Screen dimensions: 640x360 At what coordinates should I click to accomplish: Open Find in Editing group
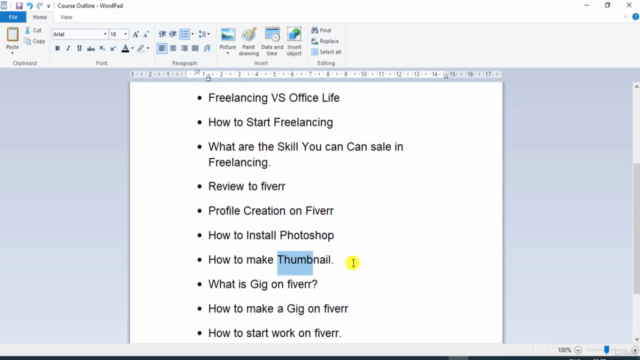[321, 30]
